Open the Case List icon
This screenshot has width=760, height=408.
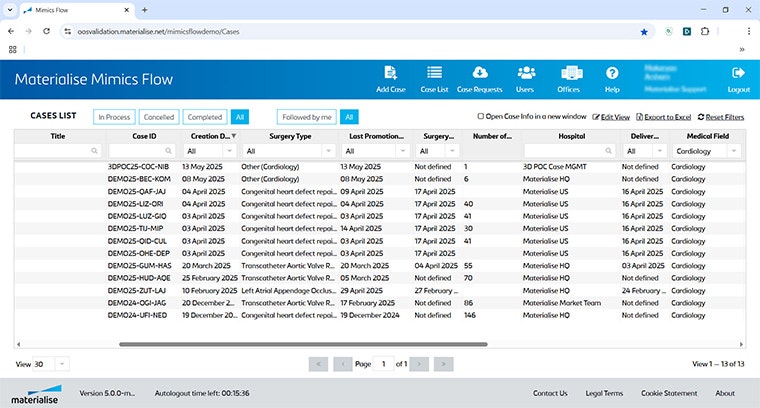434,73
